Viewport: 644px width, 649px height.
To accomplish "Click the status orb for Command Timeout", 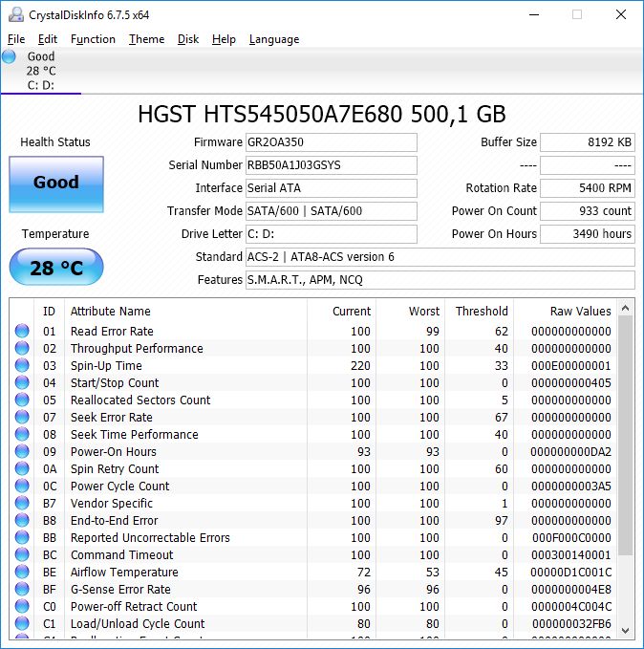I will 22,554.
